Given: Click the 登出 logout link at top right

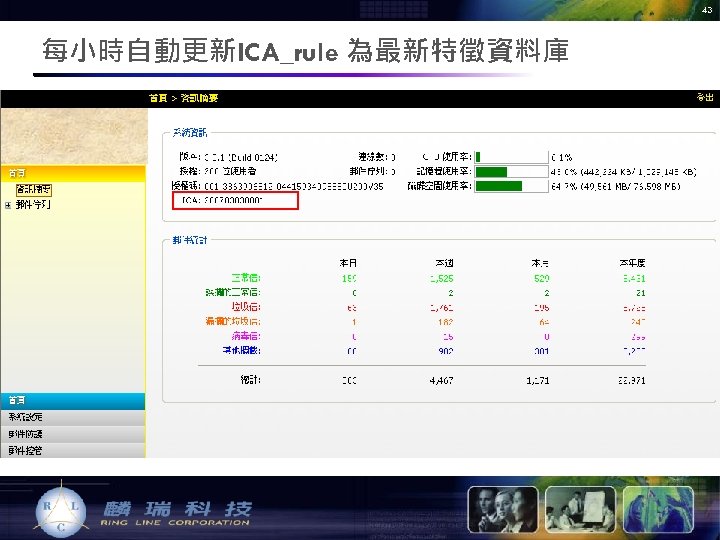Looking at the screenshot, I should pyautogui.click(x=705, y=97).
